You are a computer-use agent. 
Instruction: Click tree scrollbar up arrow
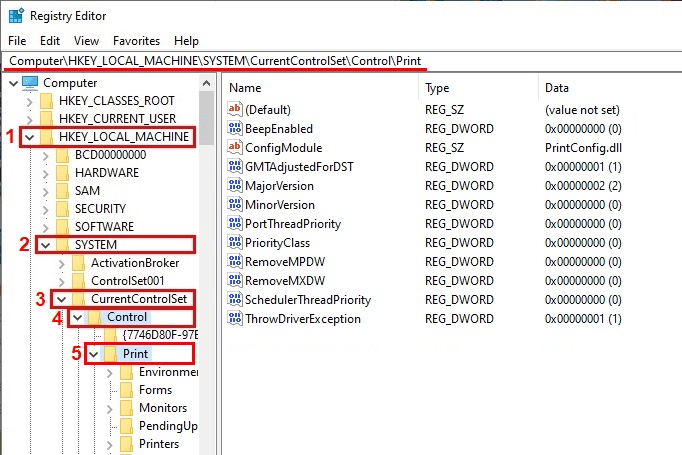pos(207,83)
